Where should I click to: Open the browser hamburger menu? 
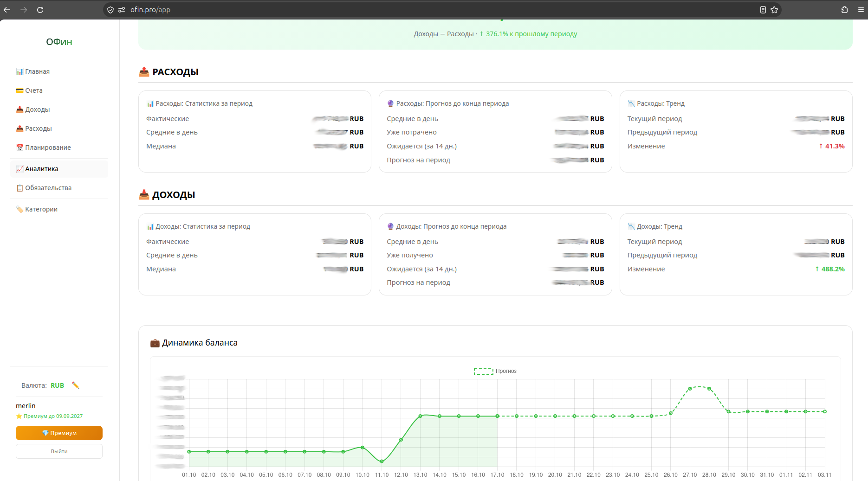[861, 10]
